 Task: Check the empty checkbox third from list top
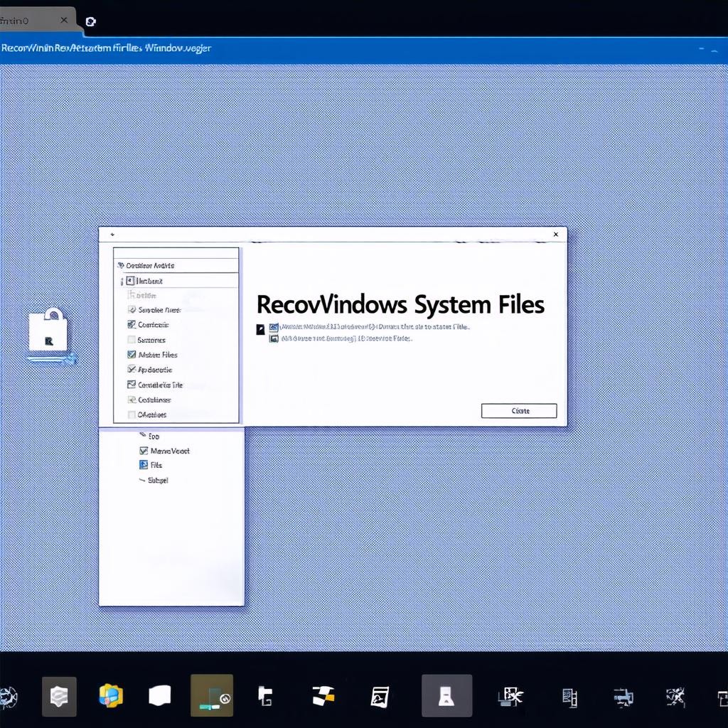pos(132,340)
